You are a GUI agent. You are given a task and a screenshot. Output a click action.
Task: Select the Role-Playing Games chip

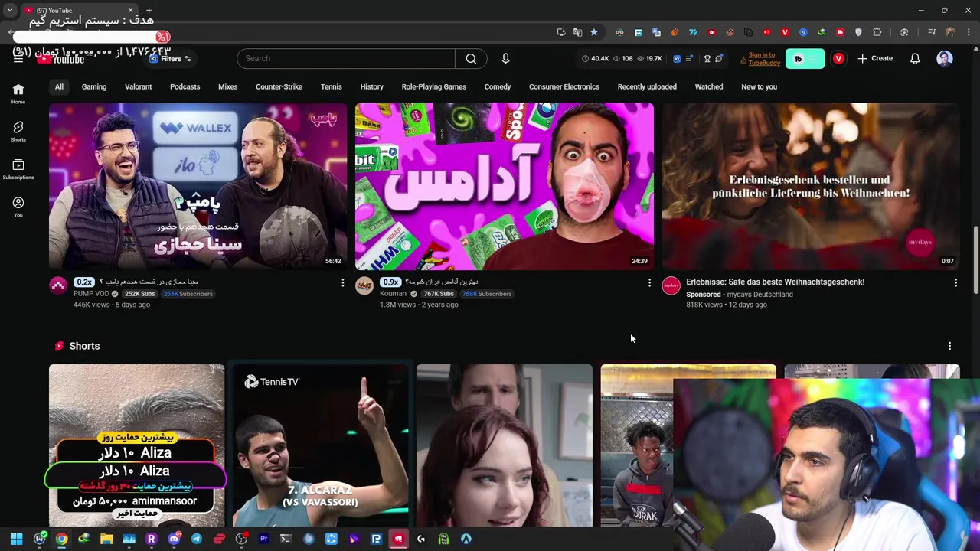pos(433,86)
